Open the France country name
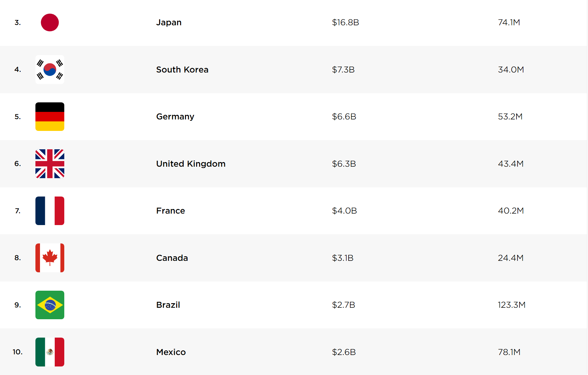The width and height of the screenshot is (588, 375). [171, 211]
